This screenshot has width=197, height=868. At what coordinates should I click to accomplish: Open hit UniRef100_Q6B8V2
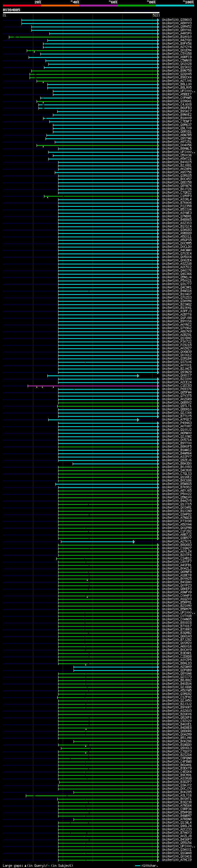point(176,402)
